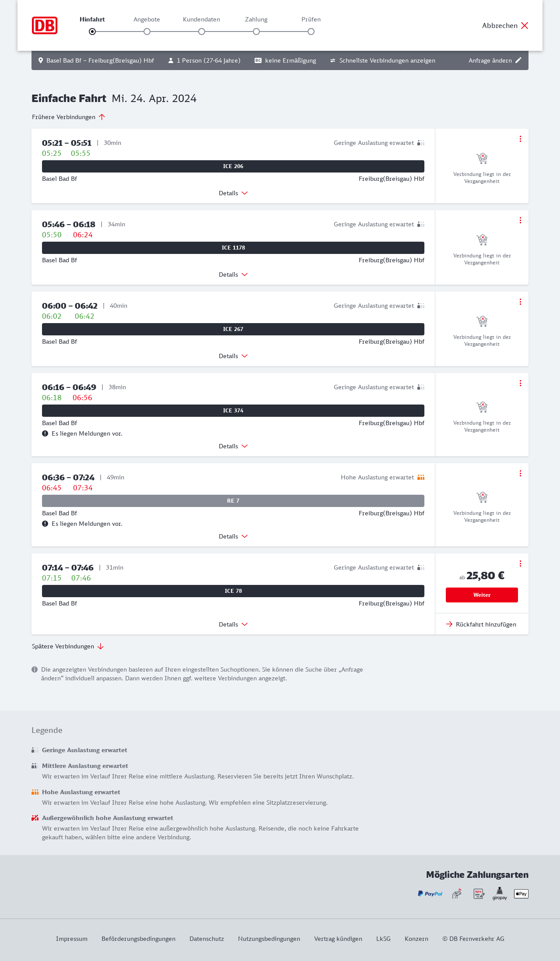The width and height of the screenshot is (560, 961).
Task: Select the Angebote step circle
Action: coord(147,32)
